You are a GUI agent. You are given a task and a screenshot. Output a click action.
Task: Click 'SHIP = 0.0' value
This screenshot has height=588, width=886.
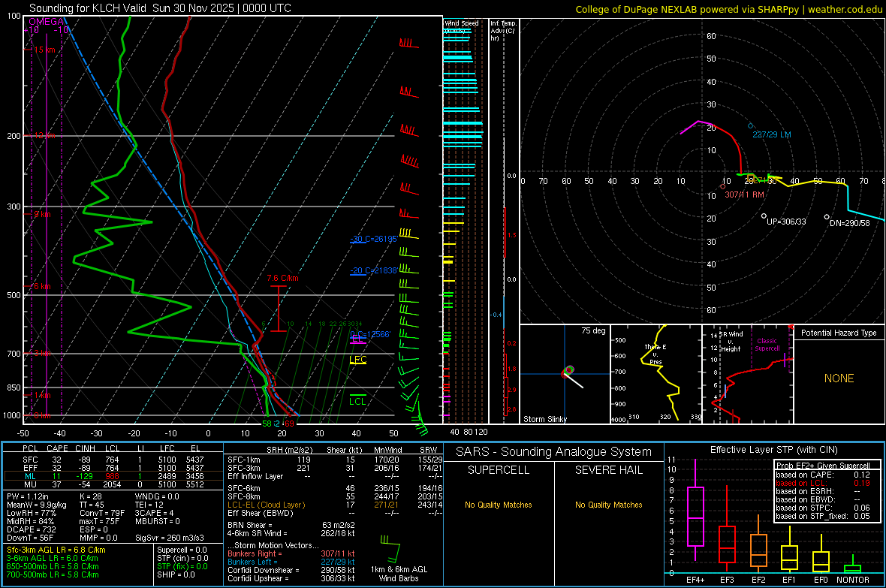[176, 574]
